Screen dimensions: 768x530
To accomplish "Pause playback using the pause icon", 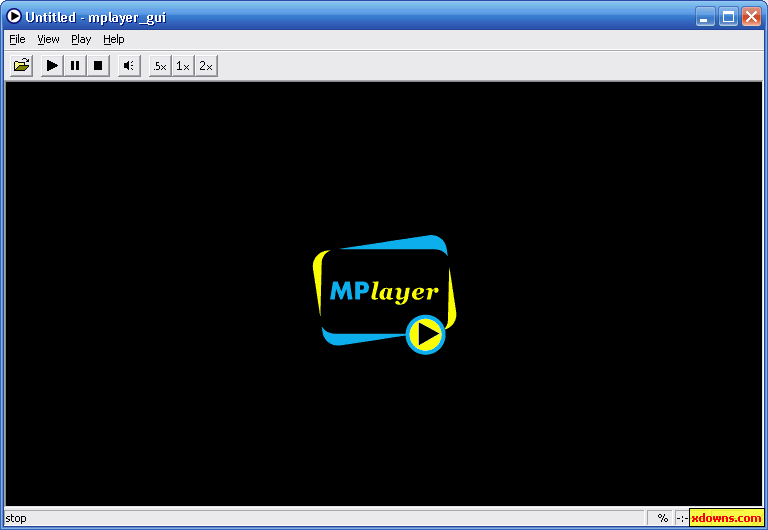I will 75,66.
